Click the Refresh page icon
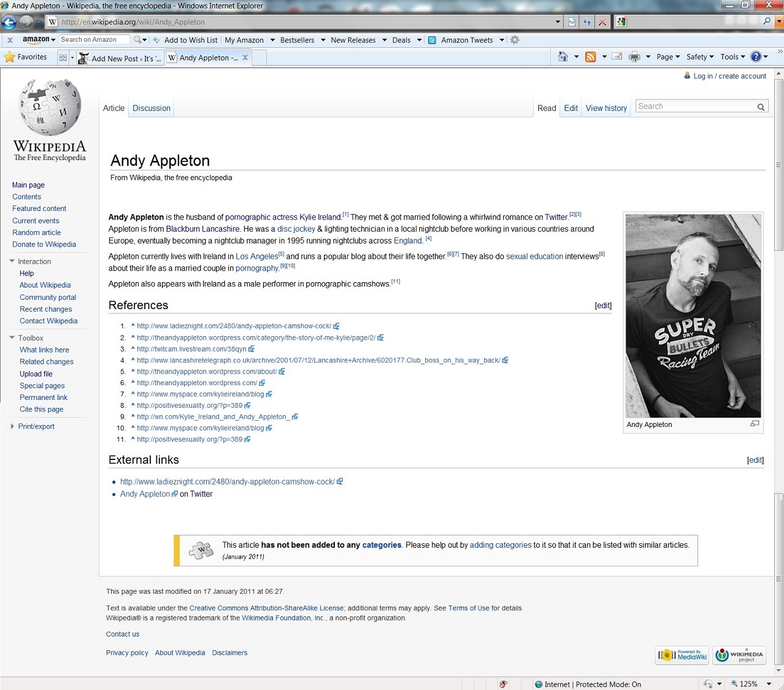The image size is (784, 690). tap(587, 22)
